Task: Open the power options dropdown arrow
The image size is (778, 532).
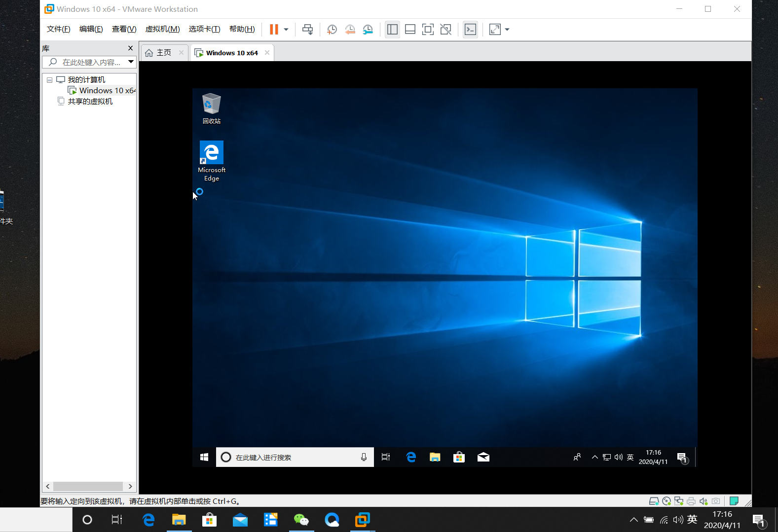Action: [286, 29]
